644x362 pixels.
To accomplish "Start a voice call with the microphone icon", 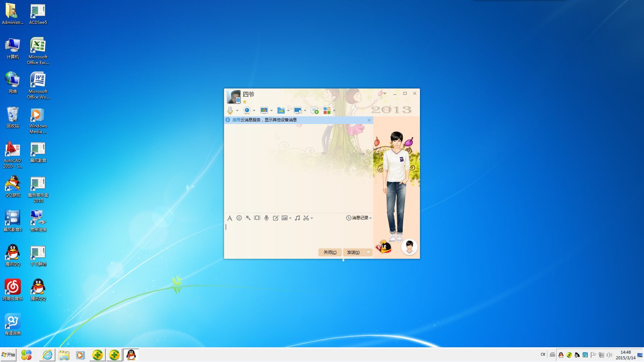I will tap(230, 110).
